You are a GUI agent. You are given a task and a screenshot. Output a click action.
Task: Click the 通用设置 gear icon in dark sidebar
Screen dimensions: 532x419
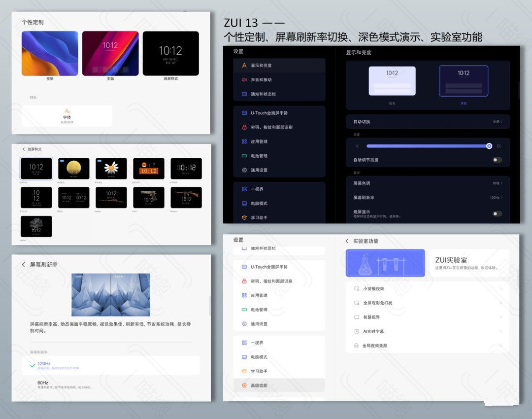coord(244,170)
